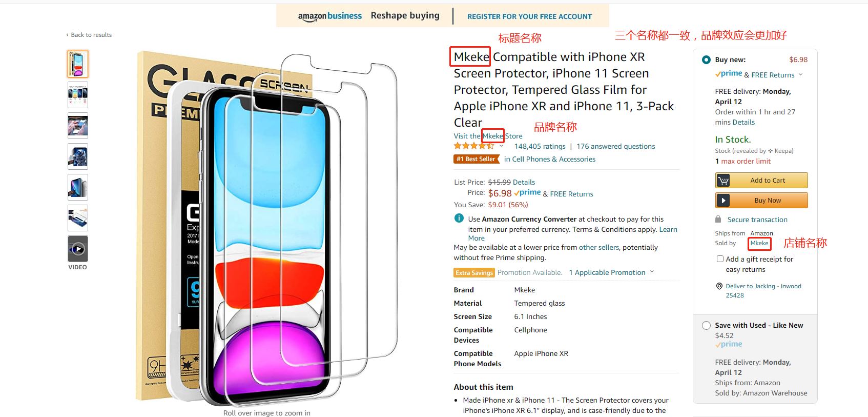The width and height of the screenshot is (868, 417).
Task: Click the play arrow icon on Buy Now
Action: [x=723, y=201]
